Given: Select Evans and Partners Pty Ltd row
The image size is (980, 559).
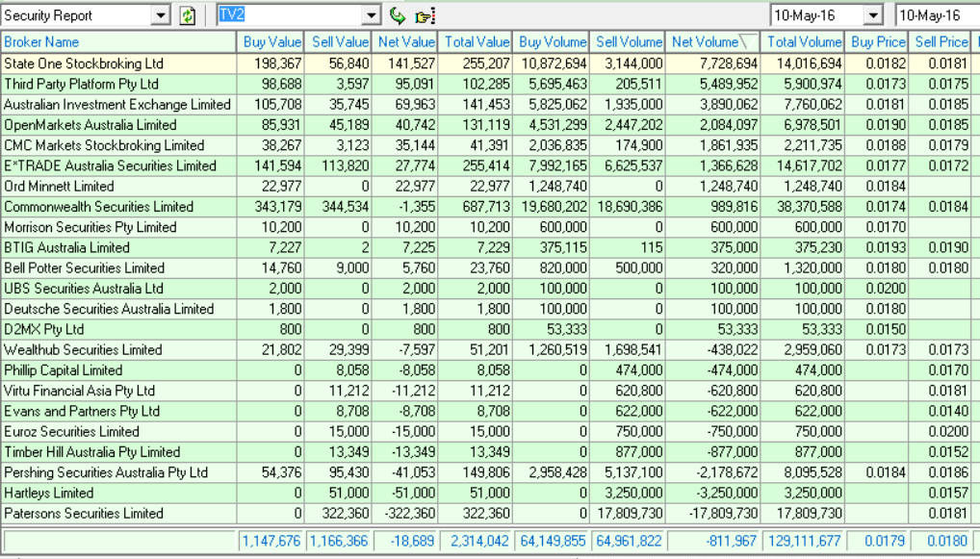Looking at the screenshot, I should (x=490, y=411).
